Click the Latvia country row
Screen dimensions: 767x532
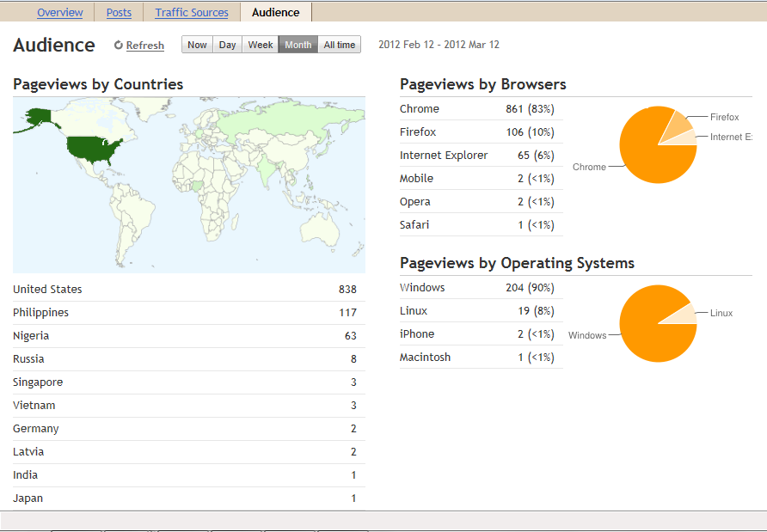pos(189,452)
